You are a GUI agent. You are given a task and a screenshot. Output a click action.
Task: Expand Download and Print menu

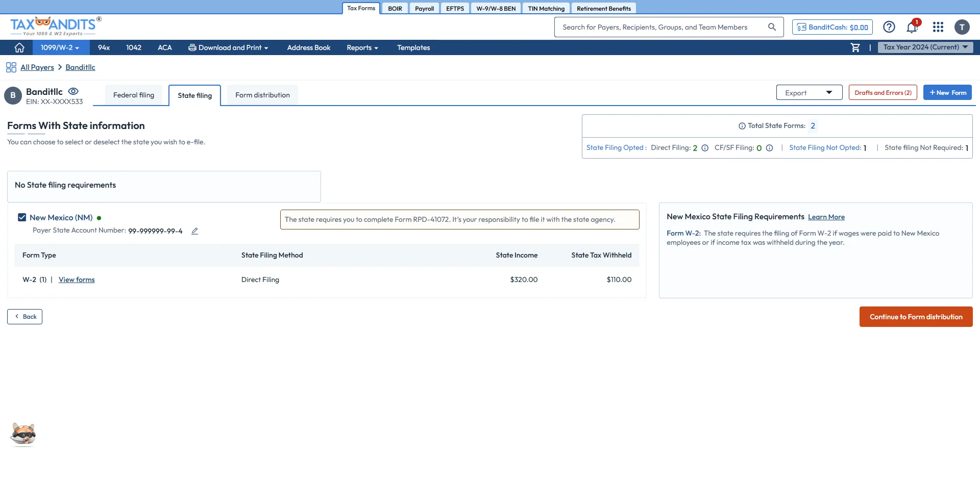click(x=228, y=47)
